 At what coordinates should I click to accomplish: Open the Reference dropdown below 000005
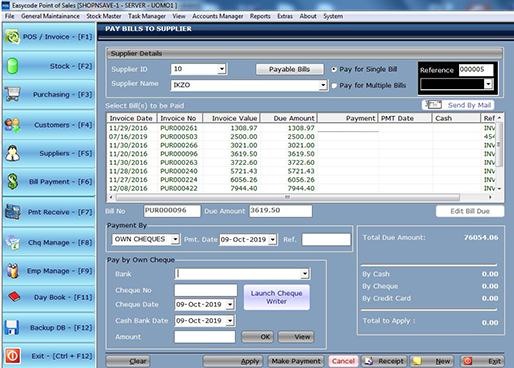click(x=488, y=84)
